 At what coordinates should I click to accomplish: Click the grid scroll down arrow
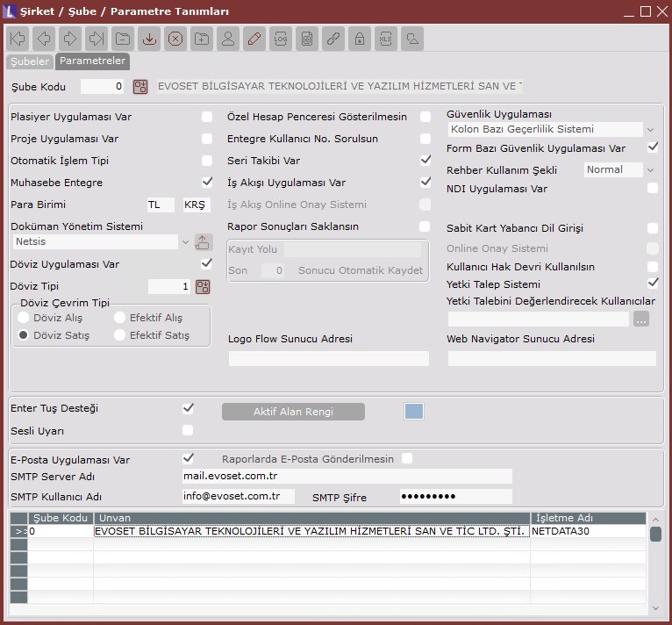655,607
